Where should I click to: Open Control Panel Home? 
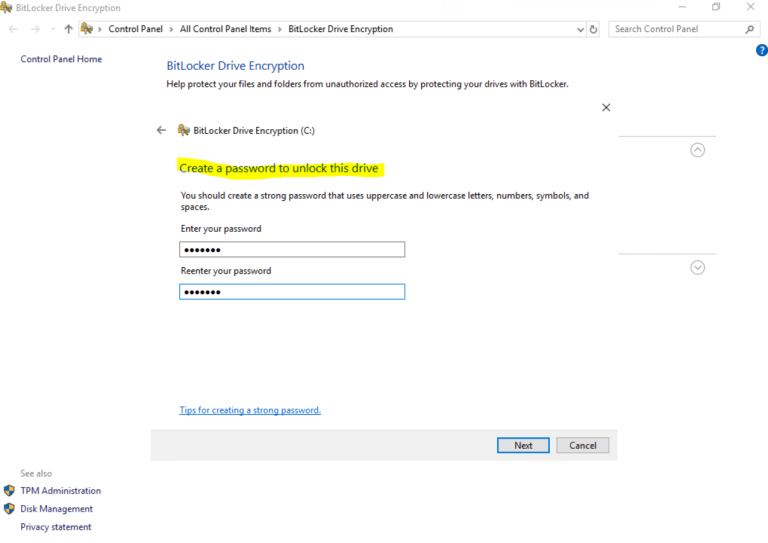pyautogui.click(x=61, y=59)
